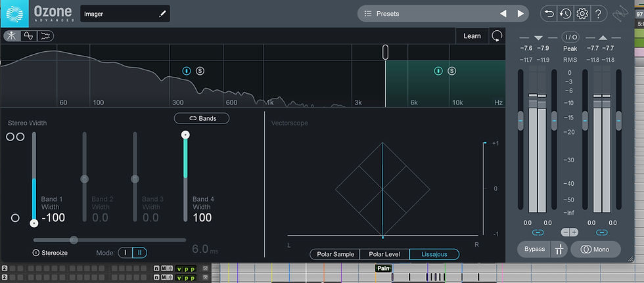Click the circular reset icon beside Learn
This screenshot has height=283, width=644.
(x=497, y=36)
